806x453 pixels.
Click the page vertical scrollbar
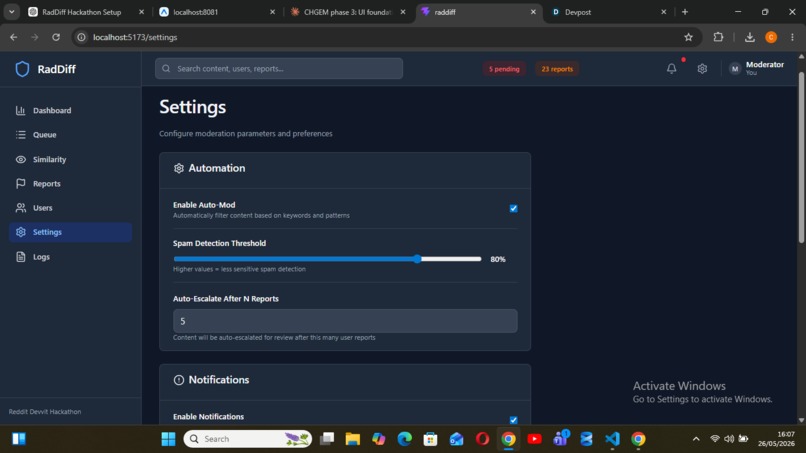click(801, 157)
